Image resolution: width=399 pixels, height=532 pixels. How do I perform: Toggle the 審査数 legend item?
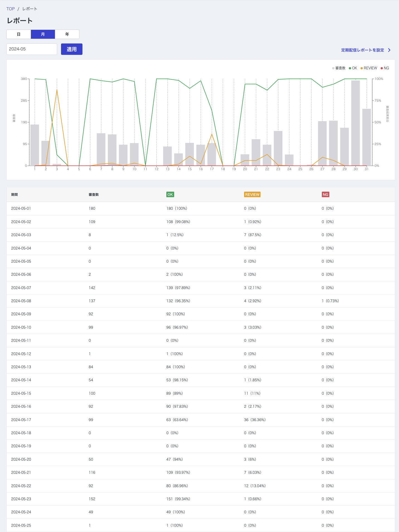click(x=339, y=68)
